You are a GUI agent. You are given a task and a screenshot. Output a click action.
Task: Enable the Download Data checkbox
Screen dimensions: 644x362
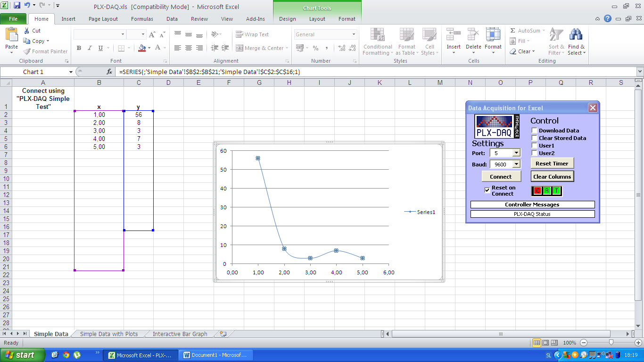[x=534, y=131]
